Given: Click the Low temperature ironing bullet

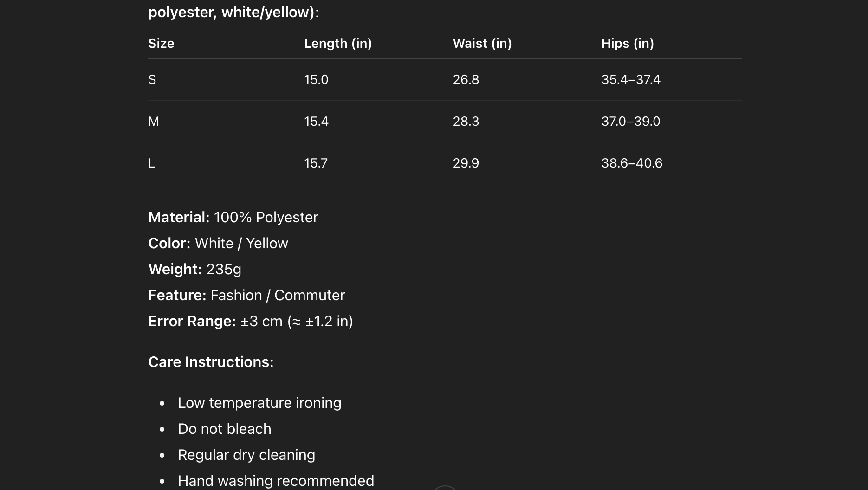Looking at the screenshot, I should point(259,403).
